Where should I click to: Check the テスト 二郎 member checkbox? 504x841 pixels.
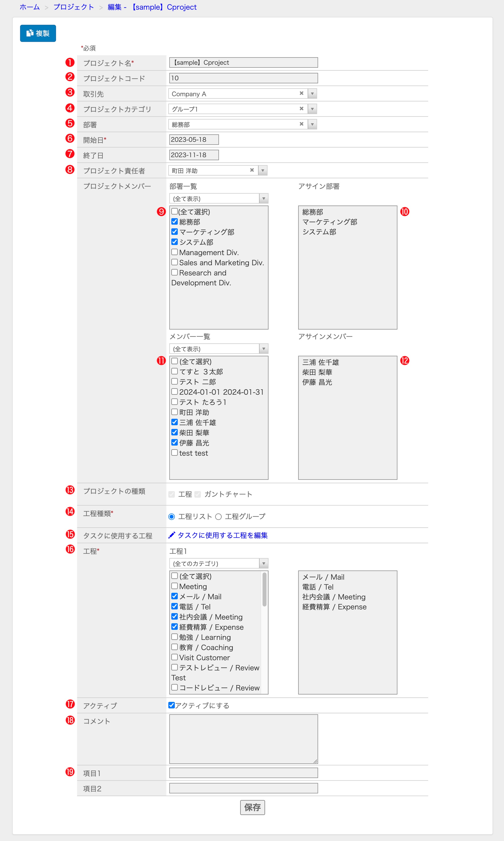coord(175,382)
